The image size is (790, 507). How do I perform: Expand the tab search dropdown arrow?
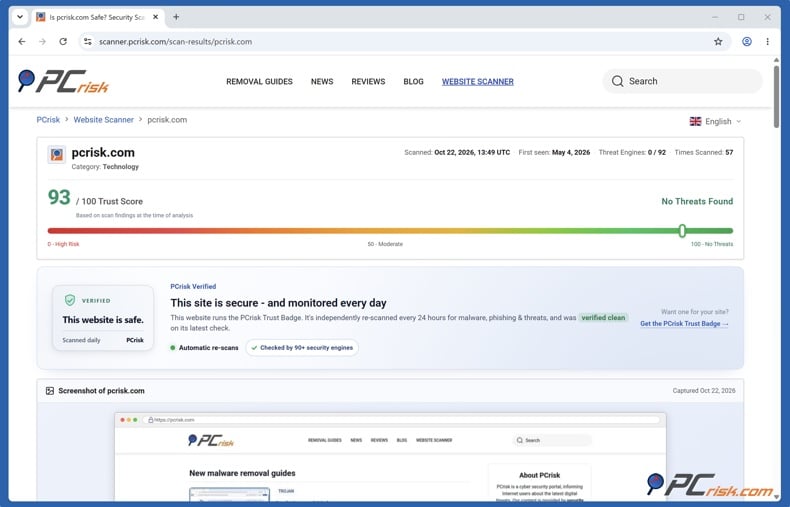tap(20, 17)
